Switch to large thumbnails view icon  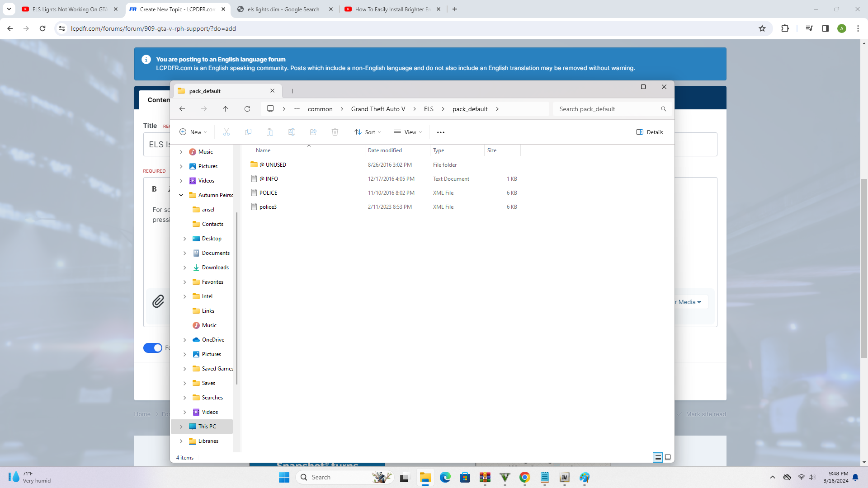click(668, 457)
